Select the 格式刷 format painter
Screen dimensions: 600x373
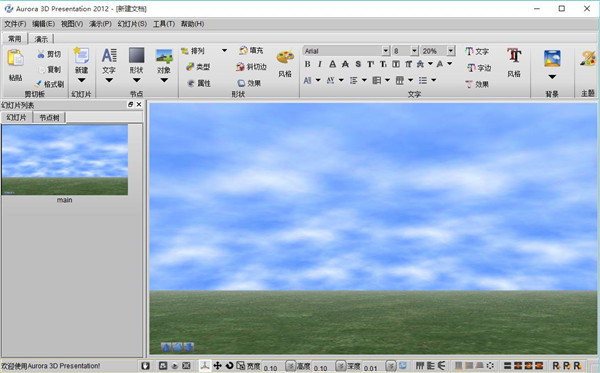[50, 84]
